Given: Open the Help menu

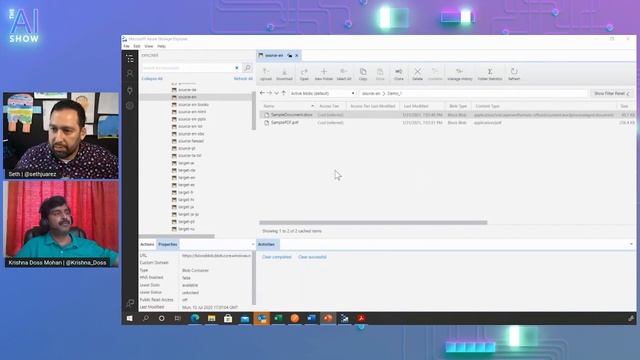Looking at the screenshot, I should point(161,47).
